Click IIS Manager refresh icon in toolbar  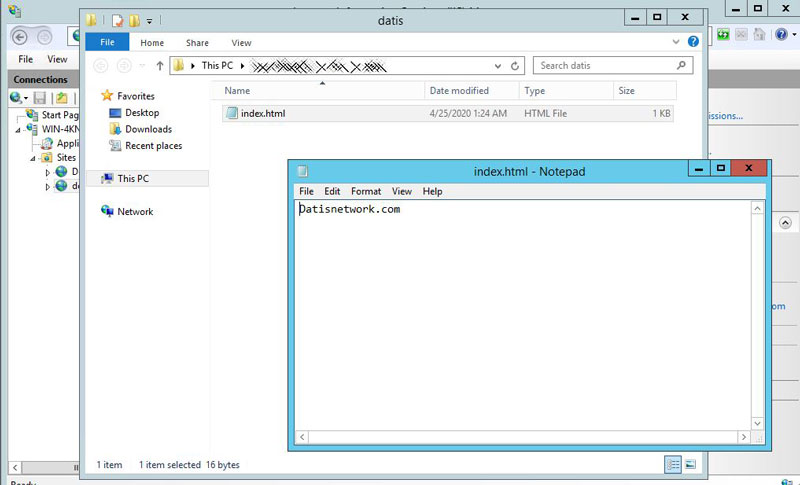(x=723, y=34)
